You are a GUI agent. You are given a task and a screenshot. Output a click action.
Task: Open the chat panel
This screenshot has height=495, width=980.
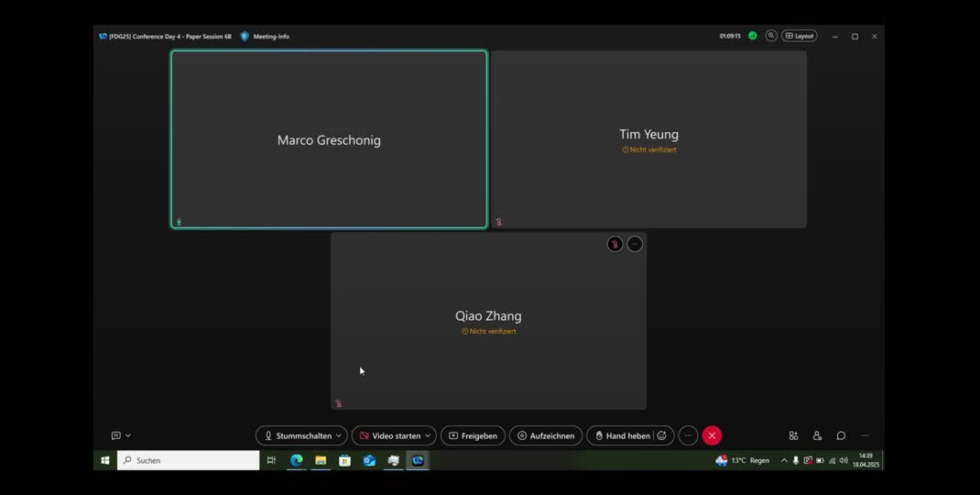[x=841, y=435]
